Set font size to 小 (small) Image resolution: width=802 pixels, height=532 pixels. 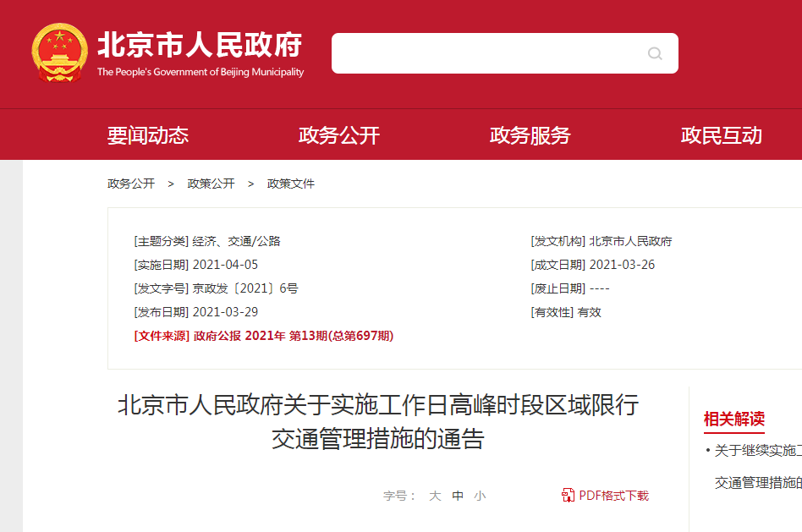pyautogui.click(x=480, y=496)
